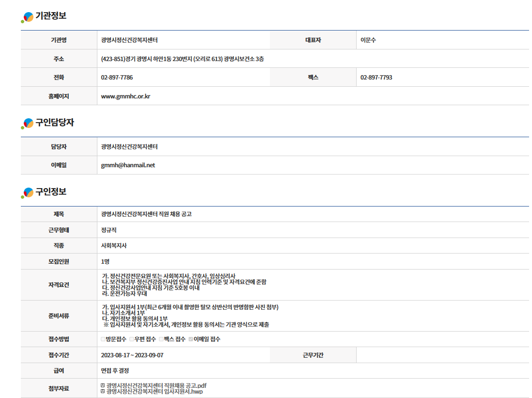Viewport: 532px width, 398px height.
Task: Check the 우편 접수 checkbox
Action: click(132, 339)
